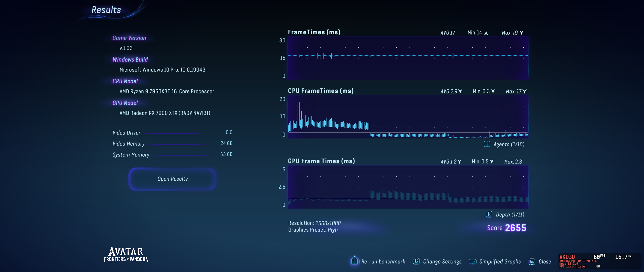
Task: Click the R key icon beside Depth
Action: [x=489, y=214]
